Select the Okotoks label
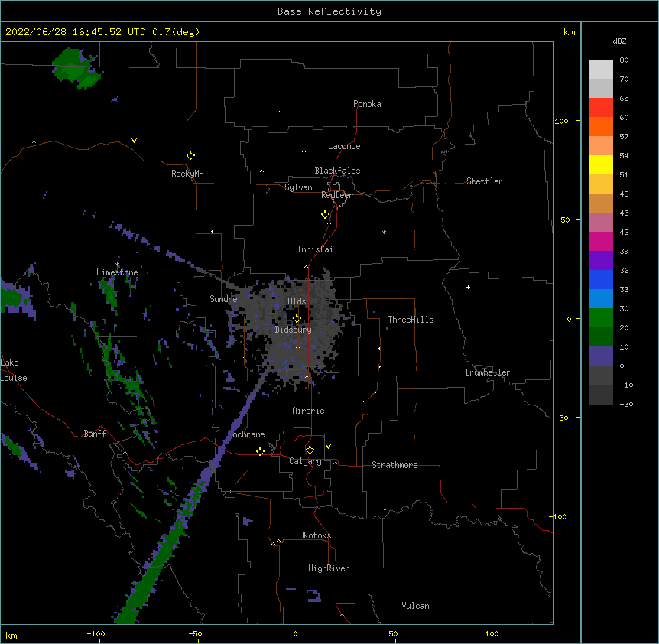Image resolution: width=659 pixels, height=644 pixels. pyautogui.click(x=315, y=535)
